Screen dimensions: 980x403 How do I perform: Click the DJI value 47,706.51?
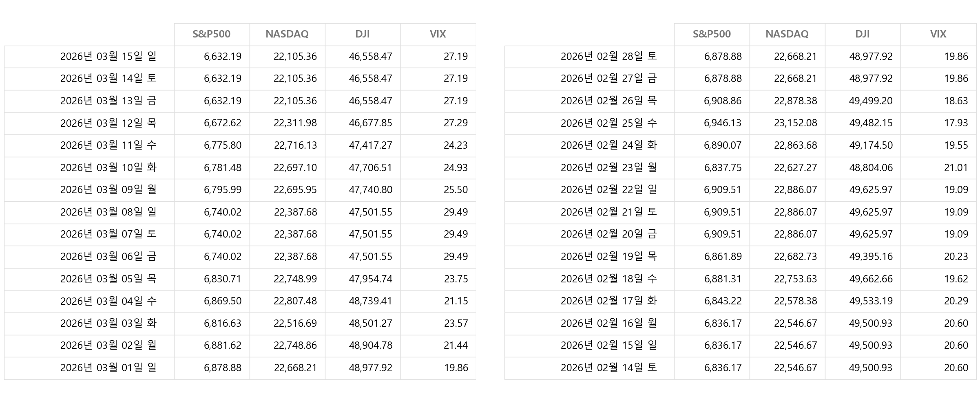370,167
